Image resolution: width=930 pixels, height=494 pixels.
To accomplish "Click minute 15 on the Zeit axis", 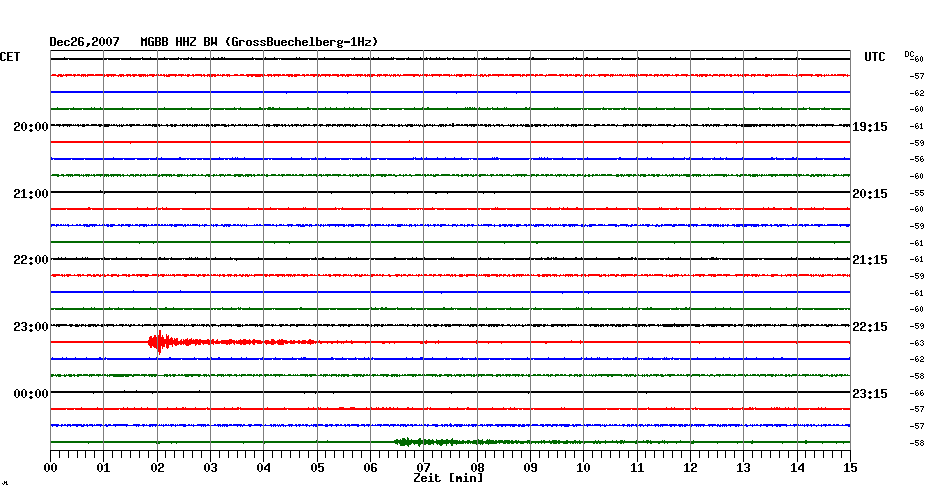I will [851, 468].
